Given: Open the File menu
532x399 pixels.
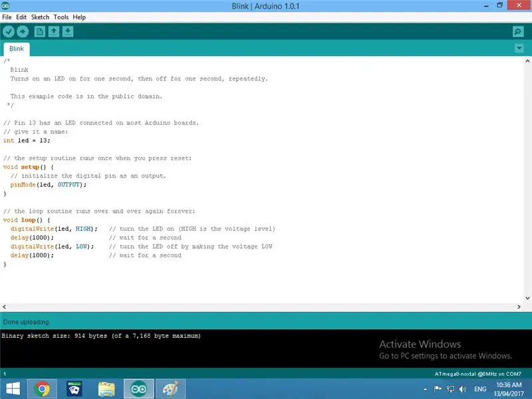Looking at the screenshot, I should pyautogui.click(x=7, y=17).
